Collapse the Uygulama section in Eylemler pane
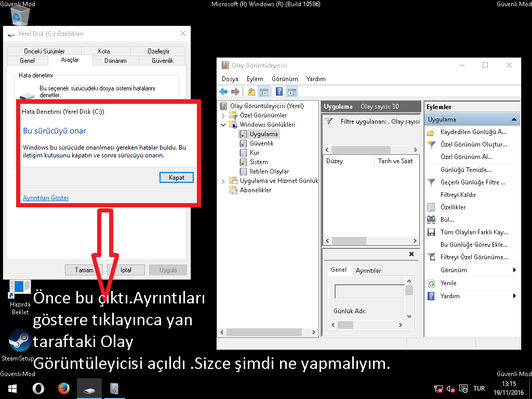The width and height of the screenshot is (532, 399). click(514, 119)
